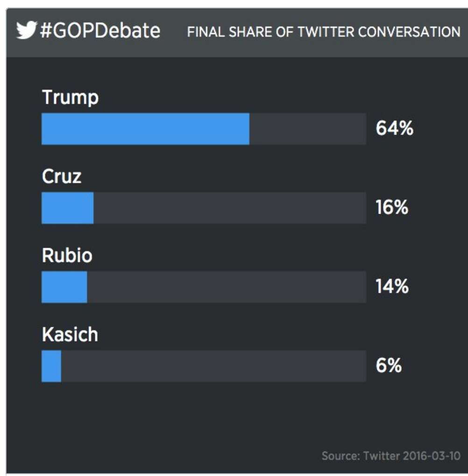Select the Cruz candidate label
The width and height of the screenshot is (468, 476).
pyautogui.click(x=62, y=176)
